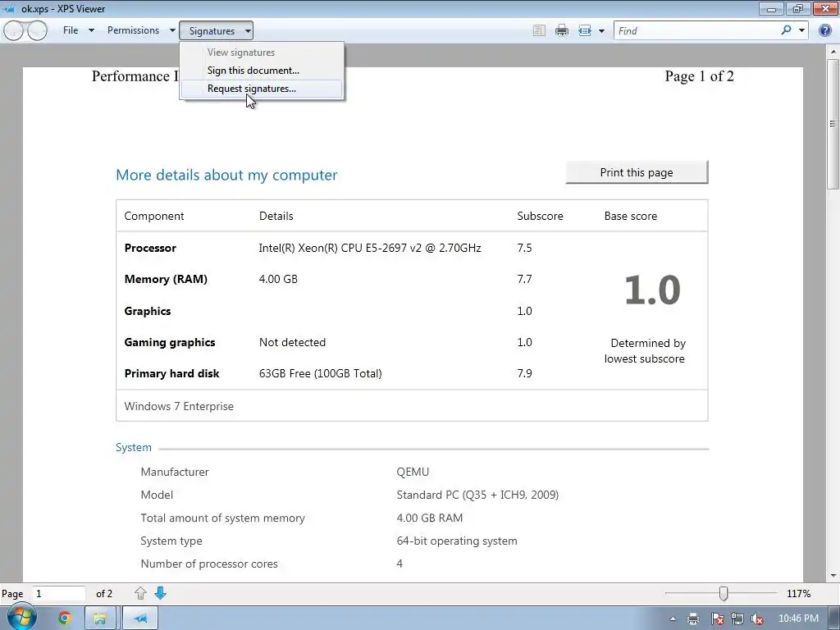840x630 pixels.
Task: Click the Print this page button
Action: [637, 172]
